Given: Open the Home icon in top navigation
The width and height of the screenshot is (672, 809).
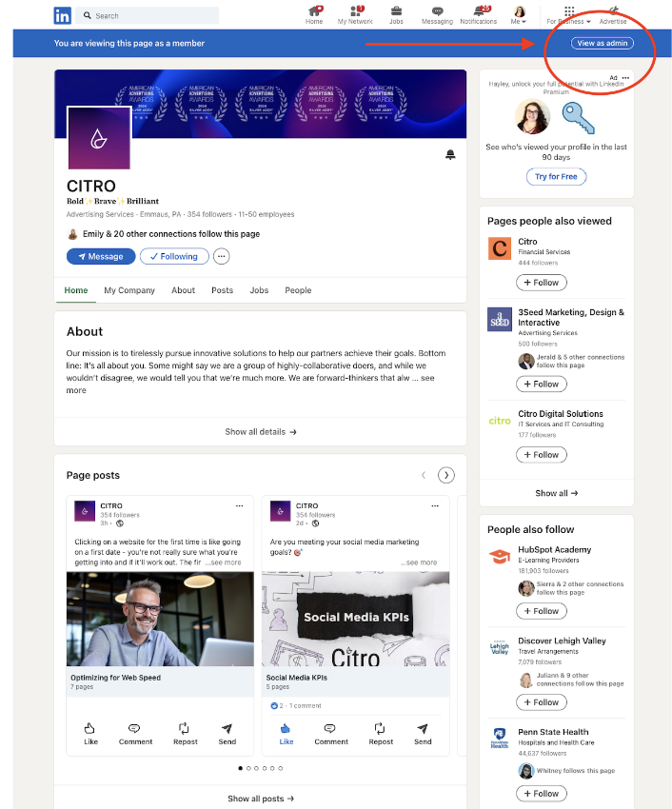Looking at the screenshot, I should pyautogui.click(x=314, y=15).
